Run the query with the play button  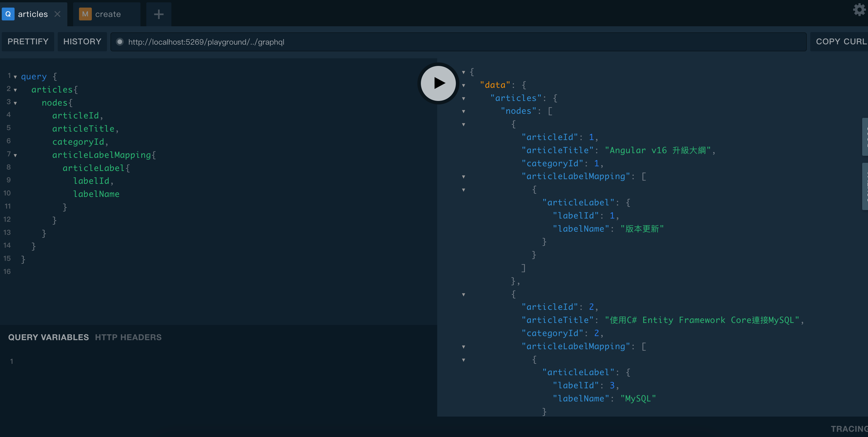[x=438, y=83]
